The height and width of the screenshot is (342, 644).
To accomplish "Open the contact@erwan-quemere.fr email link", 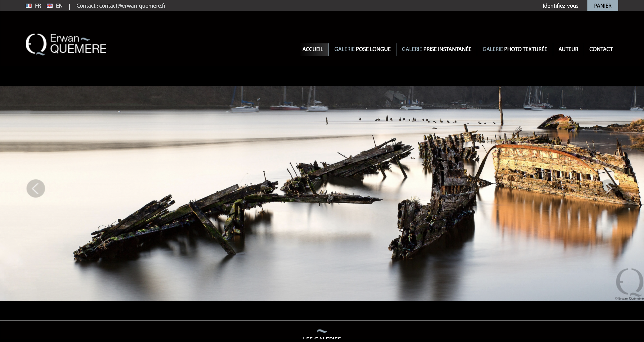I will (x=132, y=6).
